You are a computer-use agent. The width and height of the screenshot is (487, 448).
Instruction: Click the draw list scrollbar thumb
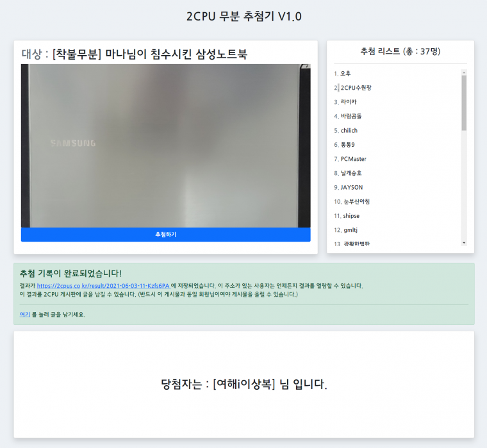tap(464, 103)
